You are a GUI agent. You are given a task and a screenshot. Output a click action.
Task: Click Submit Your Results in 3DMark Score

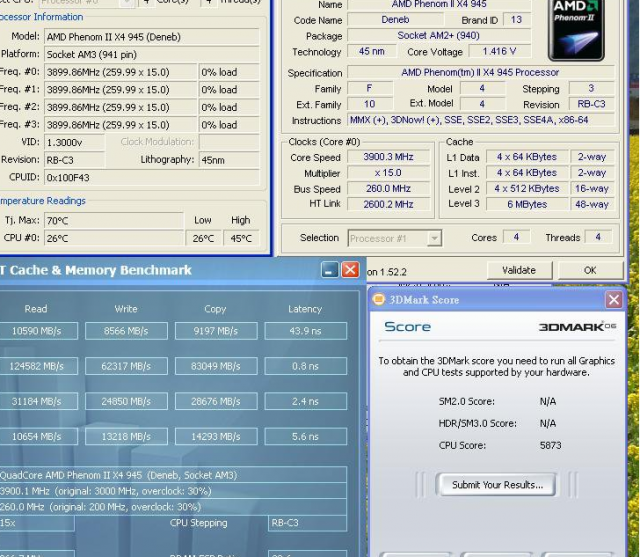(497, 485)
